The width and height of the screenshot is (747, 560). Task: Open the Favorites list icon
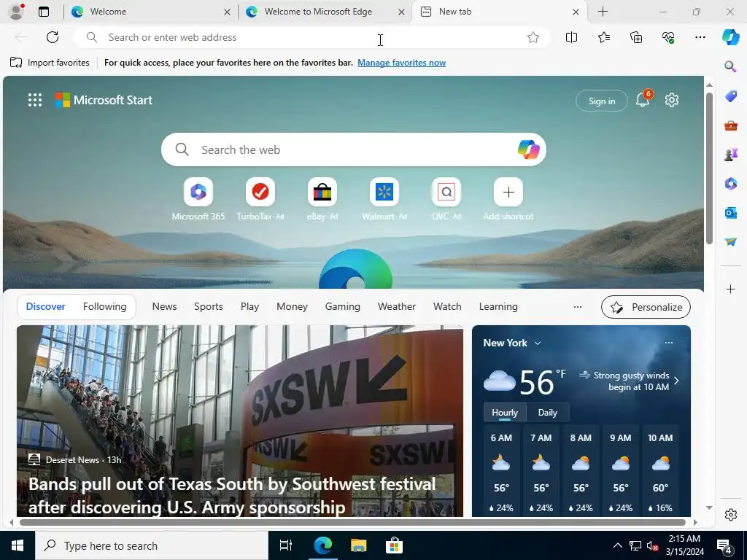[603, 37]
